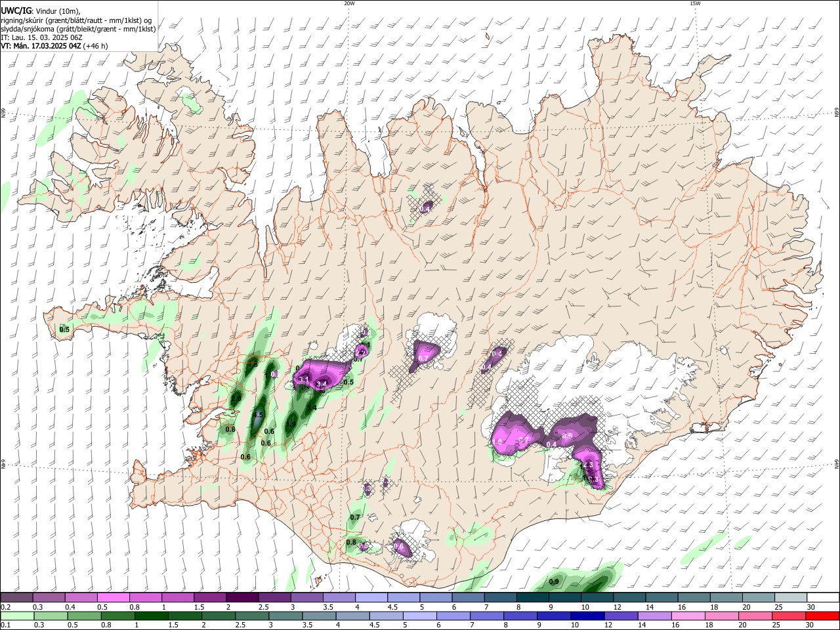Click the light lavender upper legend swatch between 4 and 4.5
The width and height of the screenshot is (840, 630).
(x=371, y=597)
